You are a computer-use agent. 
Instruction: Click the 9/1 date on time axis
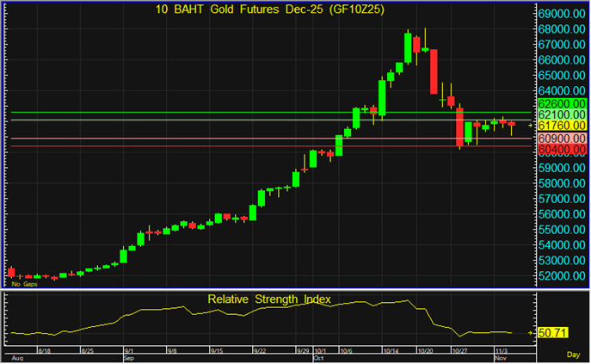tap(130, 351)
